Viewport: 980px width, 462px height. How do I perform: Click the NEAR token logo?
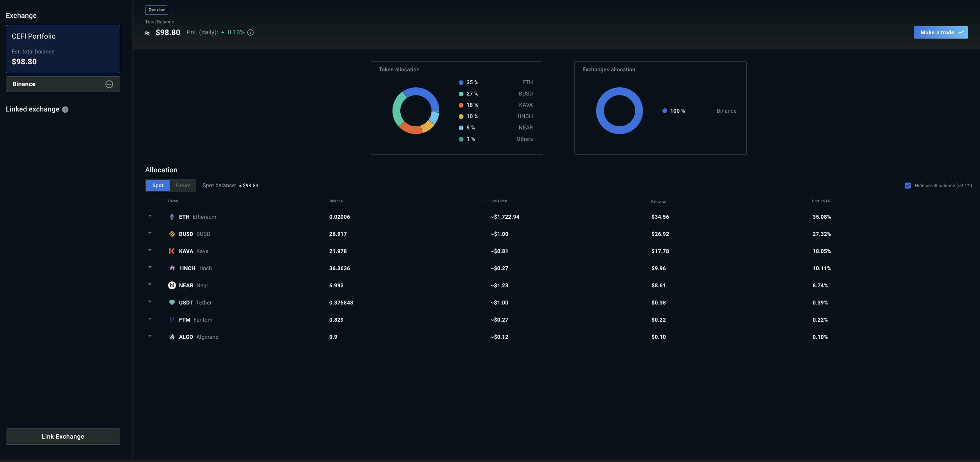point(172,285)
